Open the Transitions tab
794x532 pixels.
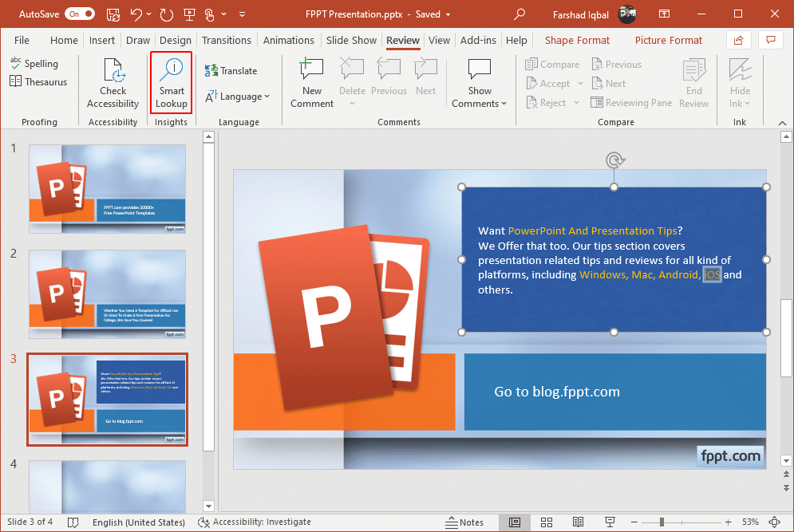227,41
